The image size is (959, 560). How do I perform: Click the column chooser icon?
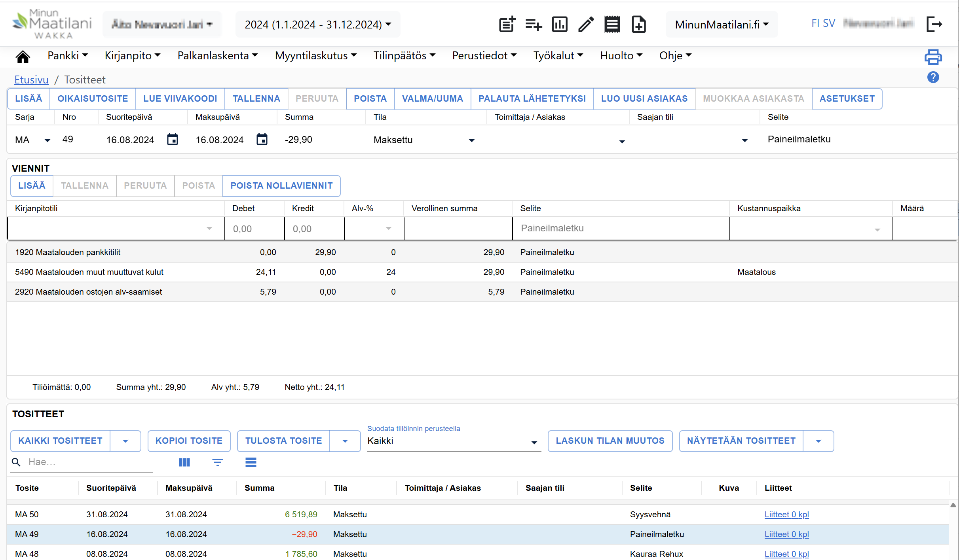point(184,462)
